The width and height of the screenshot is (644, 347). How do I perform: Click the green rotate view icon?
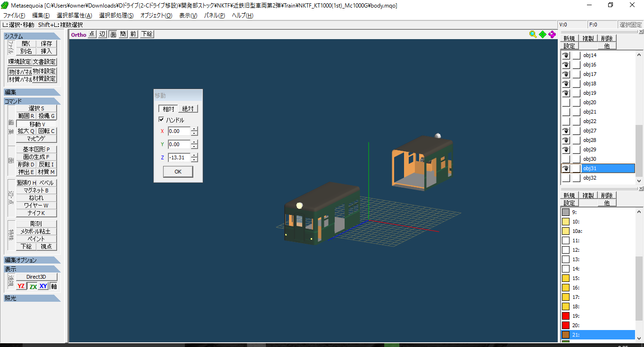[x=543, y=34]
